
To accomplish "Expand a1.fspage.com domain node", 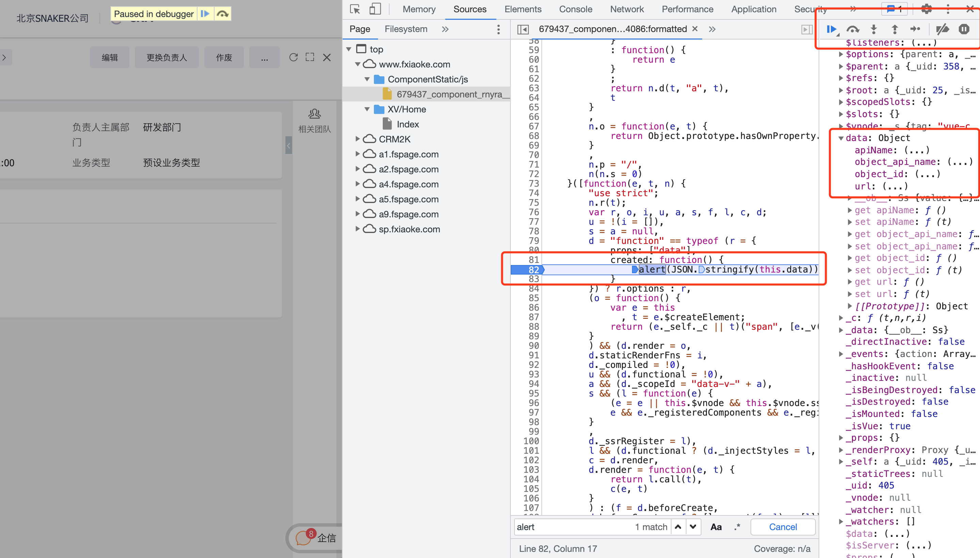I will tap(357, 154).
